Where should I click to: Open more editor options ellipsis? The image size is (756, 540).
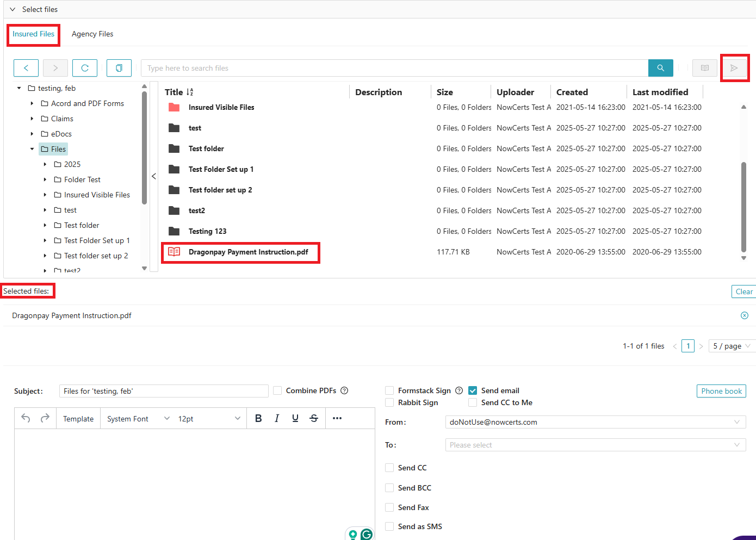point(337,418)
